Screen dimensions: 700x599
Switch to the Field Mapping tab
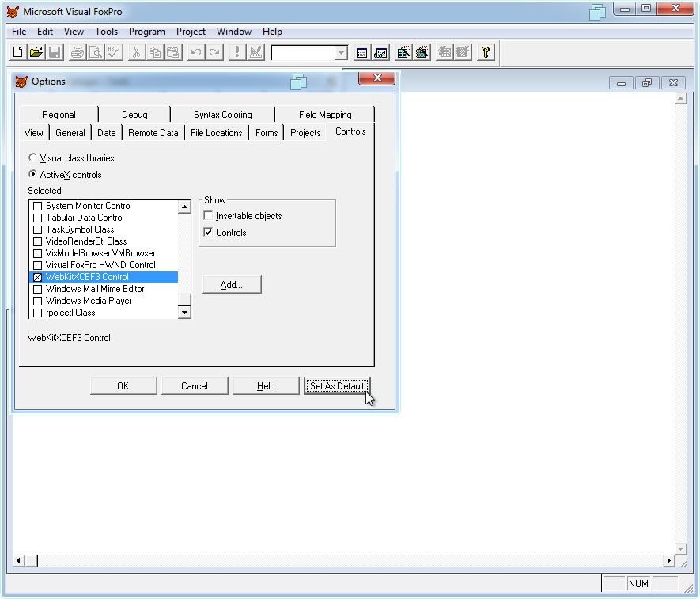(325, 115)
